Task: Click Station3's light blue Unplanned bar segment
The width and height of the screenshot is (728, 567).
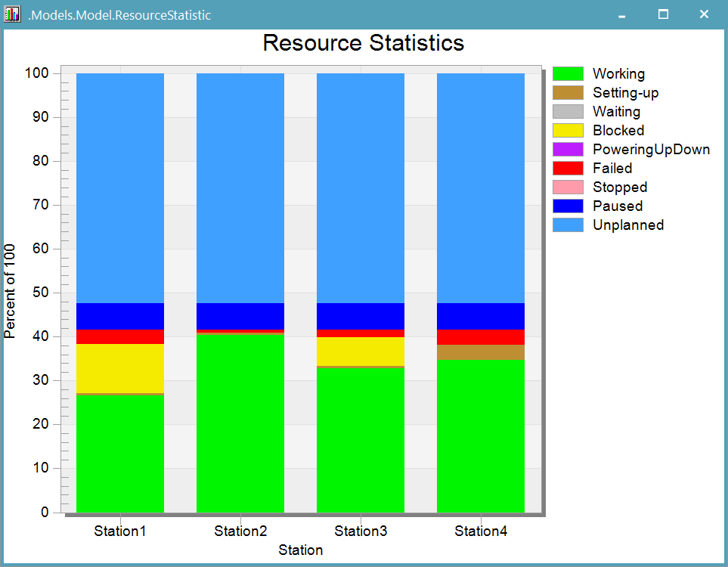Action: (x=361, y=187)
